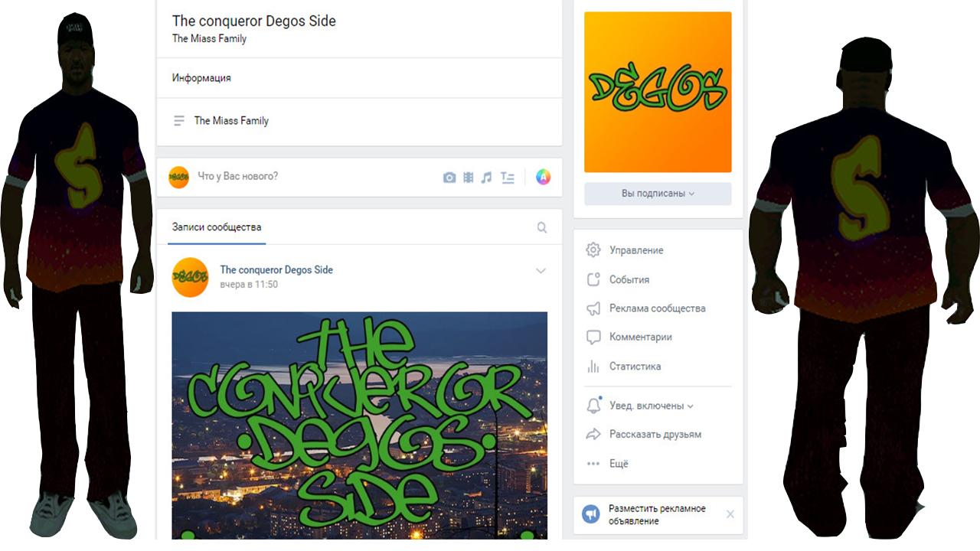Open the post options chevron menu
Viewport: 980px width, 551px height.
pos(541,271)
